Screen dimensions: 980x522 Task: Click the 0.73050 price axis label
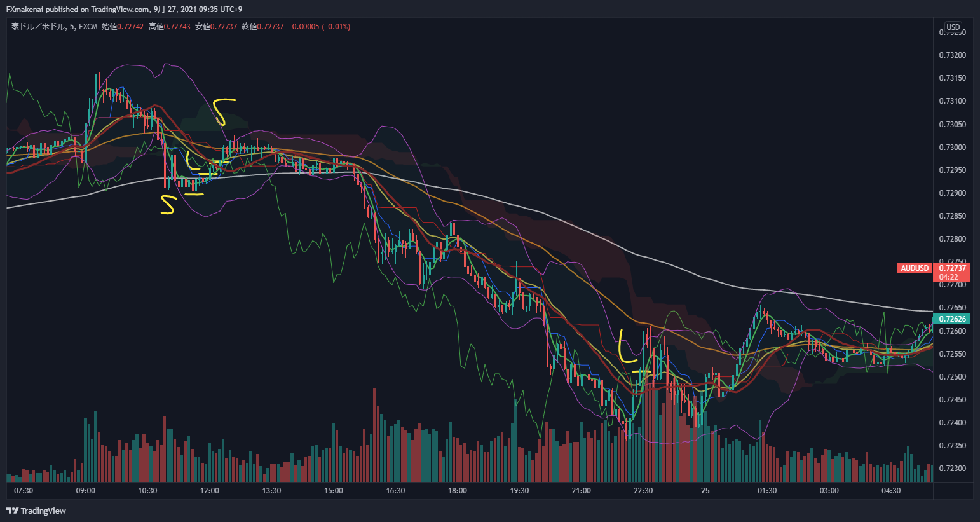(x=952, y=125)
